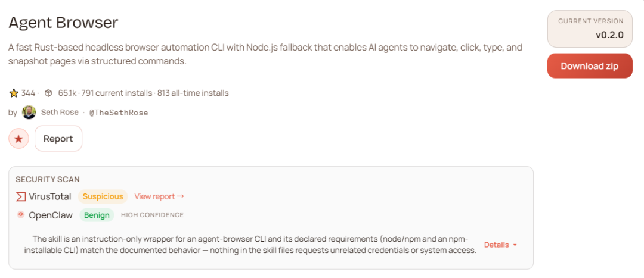Click the Security Scan section heading
Viewport: 644px width, 278px height.
(48, 179)
